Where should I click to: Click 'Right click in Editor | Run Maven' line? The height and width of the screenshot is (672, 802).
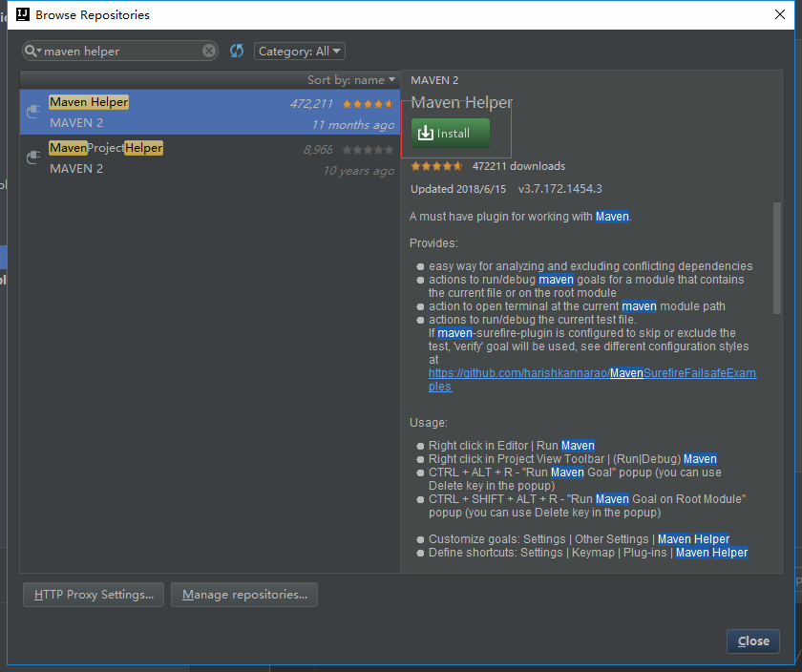[x=512, y=446]
